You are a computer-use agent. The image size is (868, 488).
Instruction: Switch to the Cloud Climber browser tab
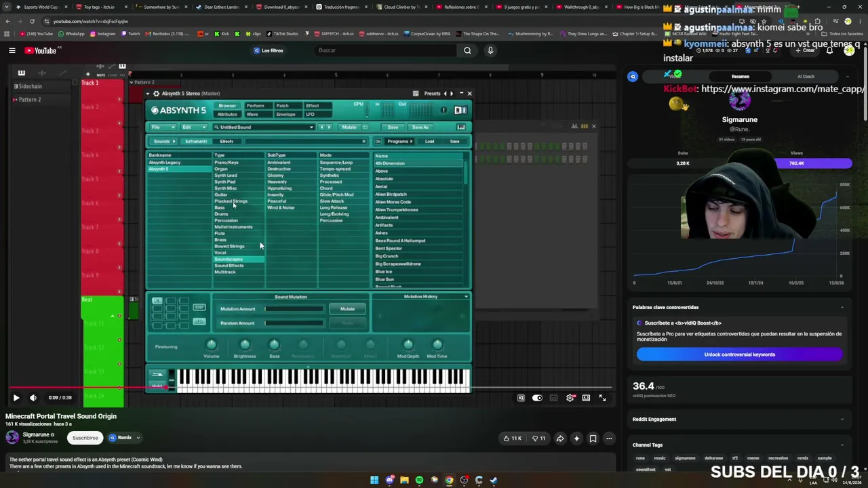402,7
